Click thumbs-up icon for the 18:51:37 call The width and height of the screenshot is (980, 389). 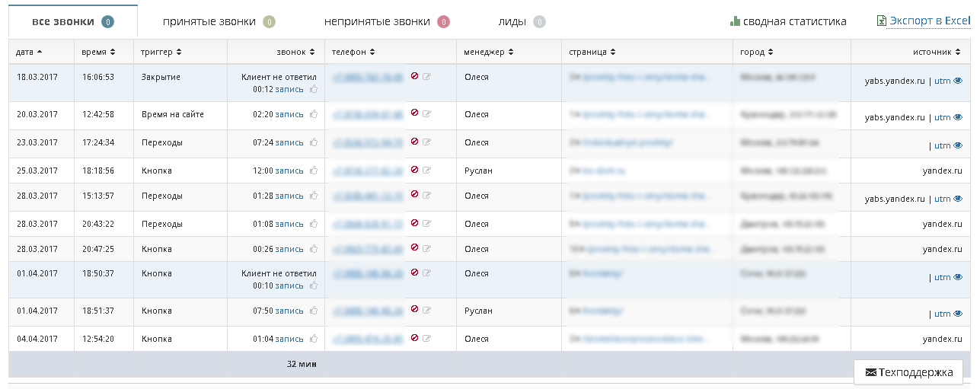(314, 311)
